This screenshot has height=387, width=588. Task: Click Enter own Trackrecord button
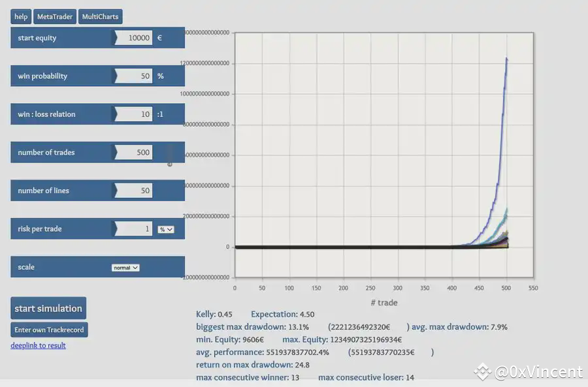[49, 330]
